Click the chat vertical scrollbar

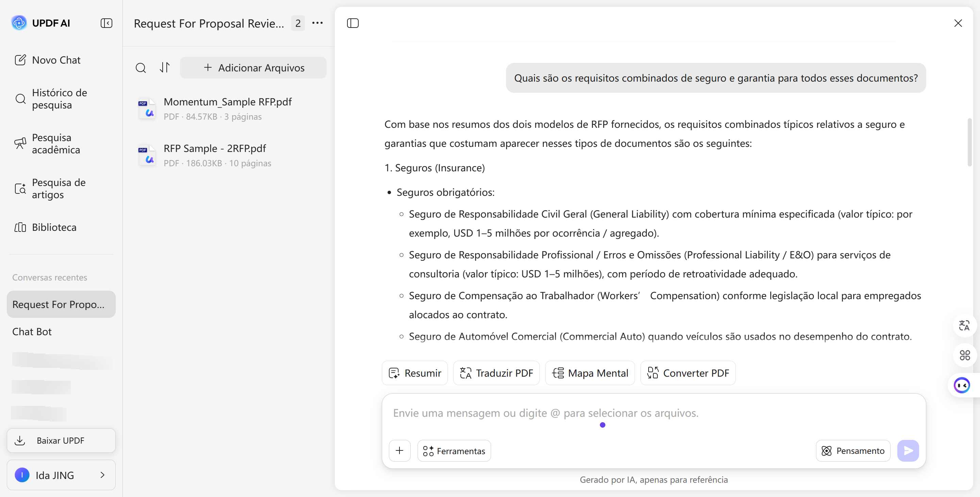(x=970, y=142)
